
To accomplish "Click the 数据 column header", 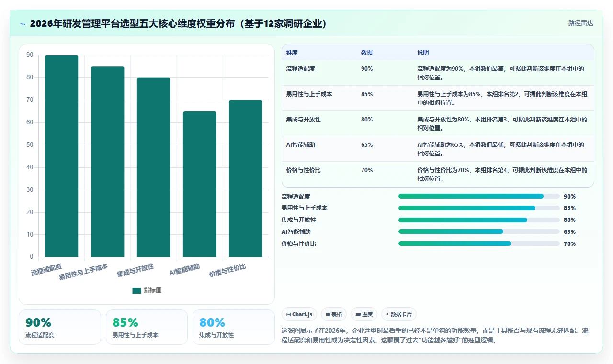I will tap(367, 52).
